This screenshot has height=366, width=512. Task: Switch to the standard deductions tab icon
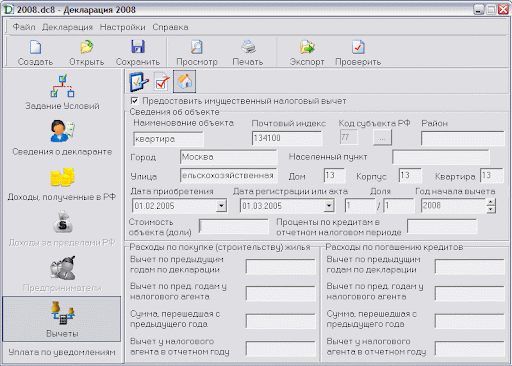pos(139,82)
